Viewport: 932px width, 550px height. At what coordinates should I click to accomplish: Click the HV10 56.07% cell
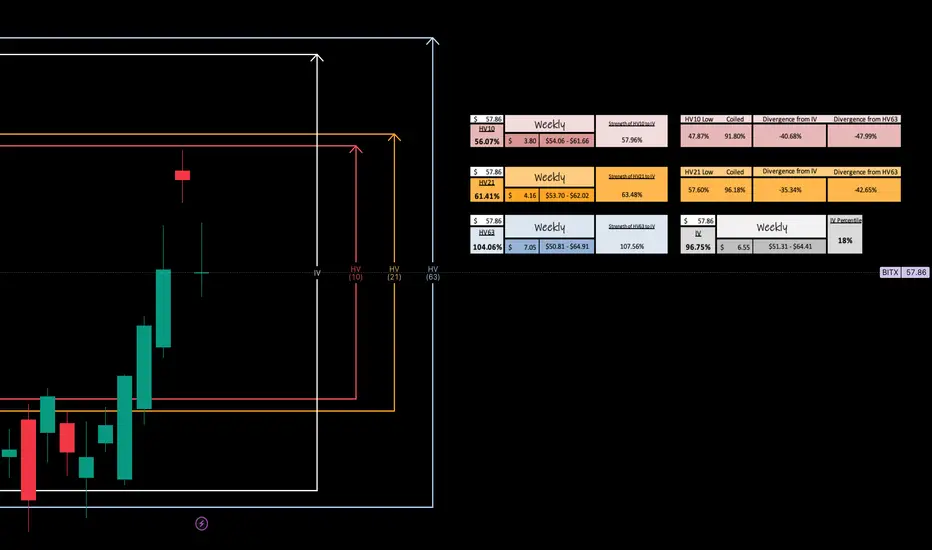[487, 136]
